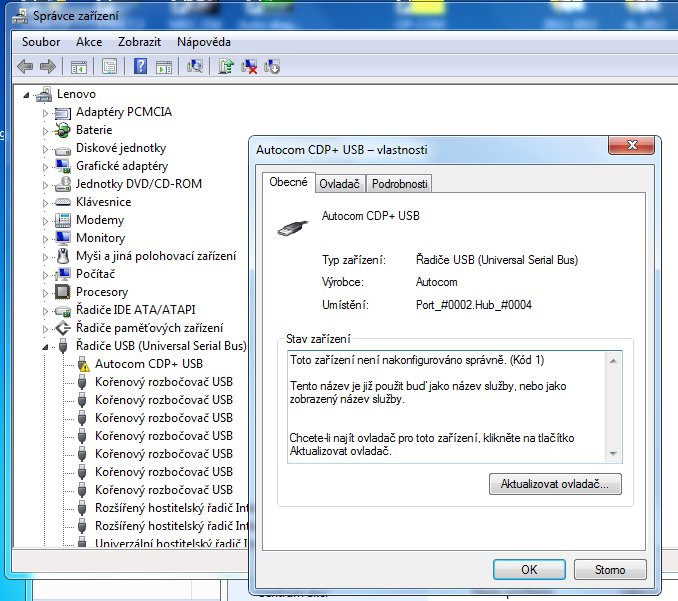678x601 pixels.
Task: Select Autocom CDP+ USB tree item
Action: point(149,364)
